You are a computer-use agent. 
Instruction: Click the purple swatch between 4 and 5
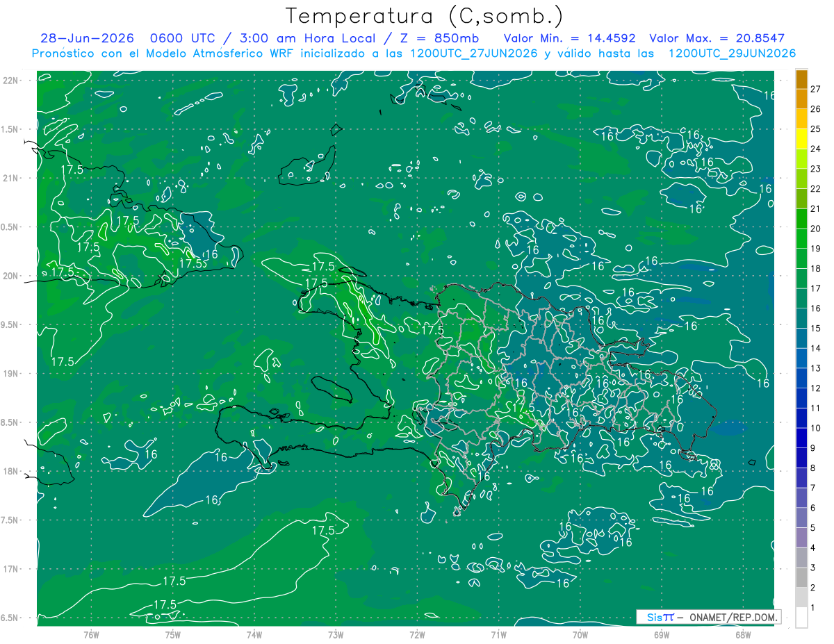coord(801,538)
